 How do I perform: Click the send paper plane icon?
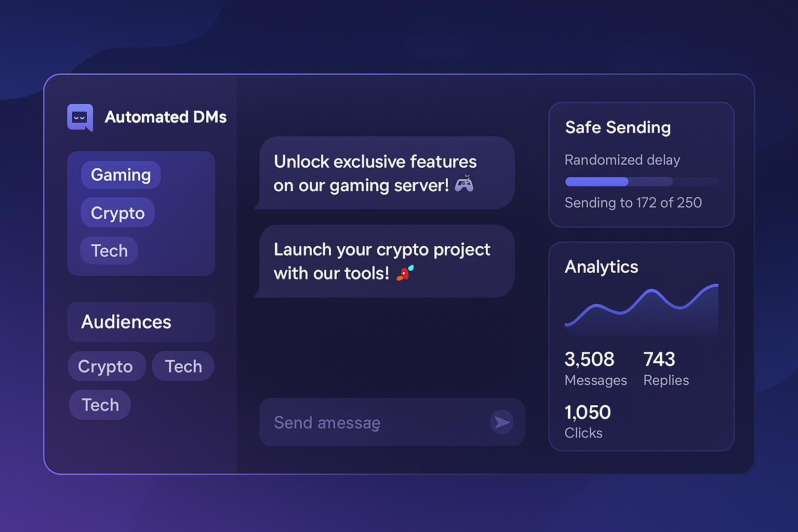pos(502,422)
